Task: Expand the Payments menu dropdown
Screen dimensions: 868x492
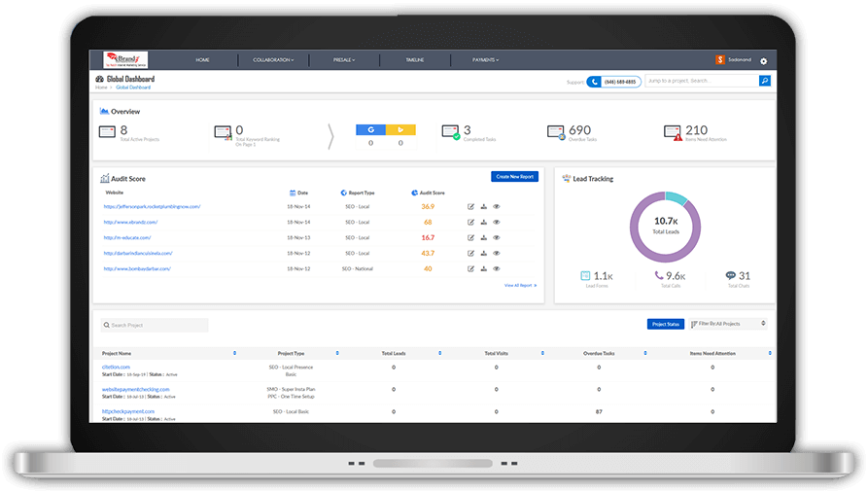Action: point(485,60)
